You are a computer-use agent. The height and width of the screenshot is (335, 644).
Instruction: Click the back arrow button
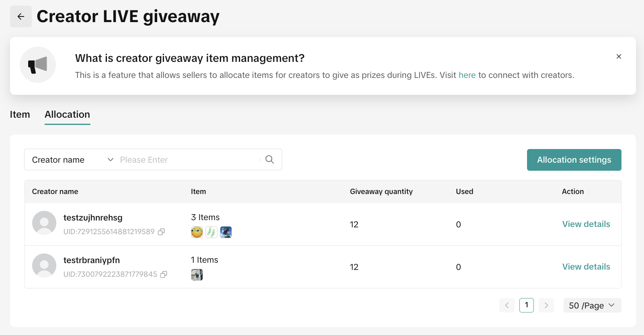[x=21, y=16]
